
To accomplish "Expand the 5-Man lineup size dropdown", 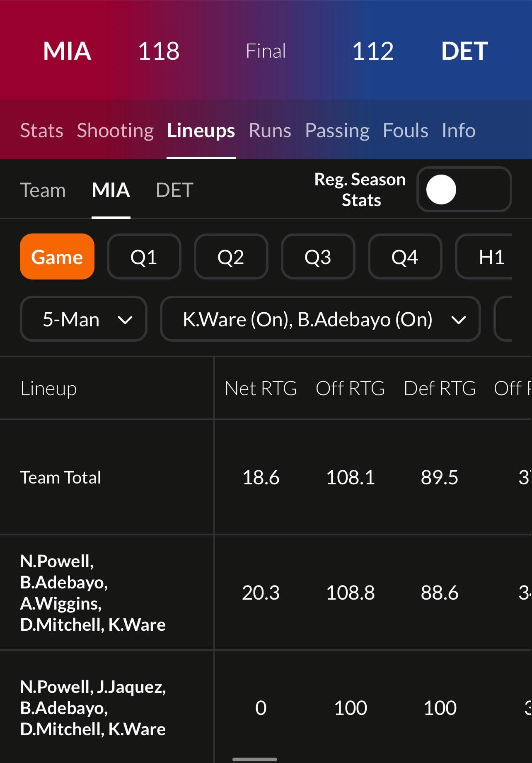I will (x=83, y=319).
